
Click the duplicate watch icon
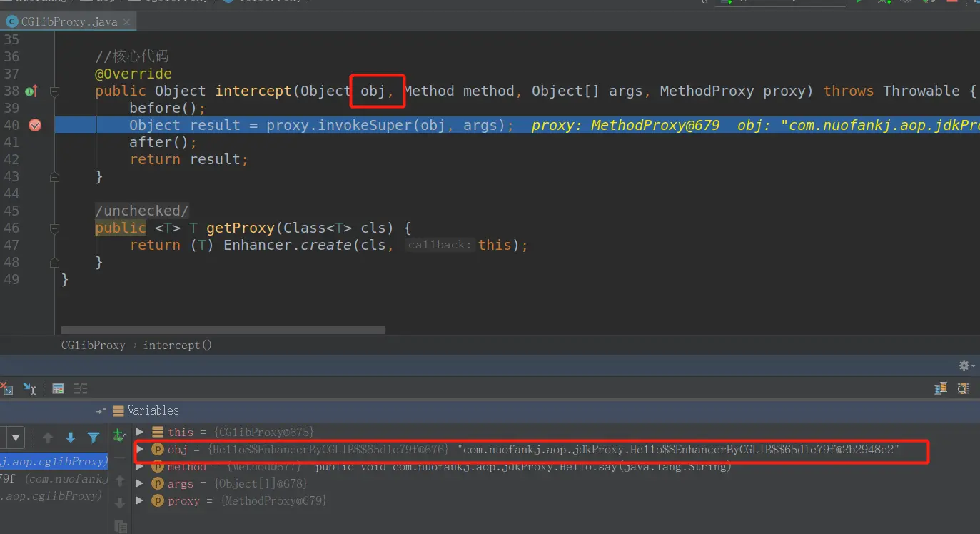[x=121, y=526]
